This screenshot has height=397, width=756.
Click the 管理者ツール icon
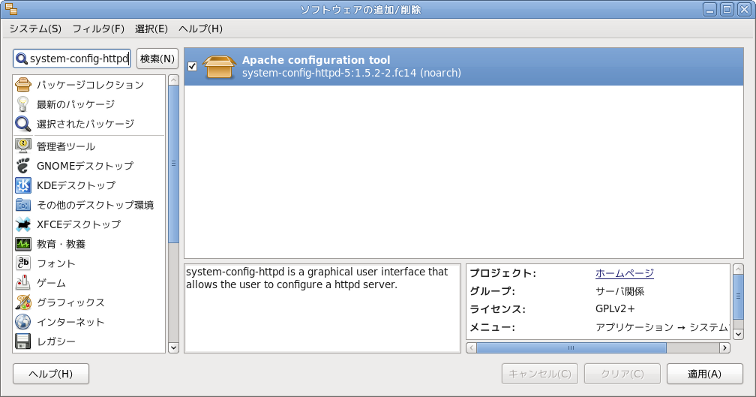[23, 146]
